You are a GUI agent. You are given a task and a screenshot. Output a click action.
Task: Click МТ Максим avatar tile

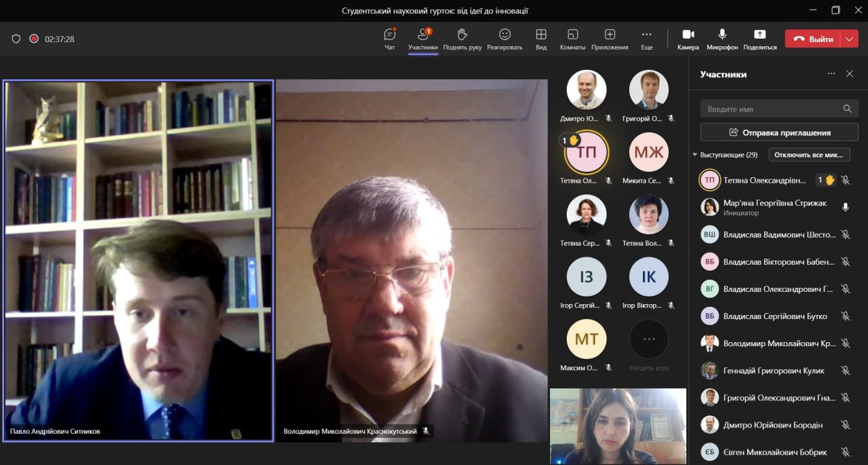click(587, 339)
